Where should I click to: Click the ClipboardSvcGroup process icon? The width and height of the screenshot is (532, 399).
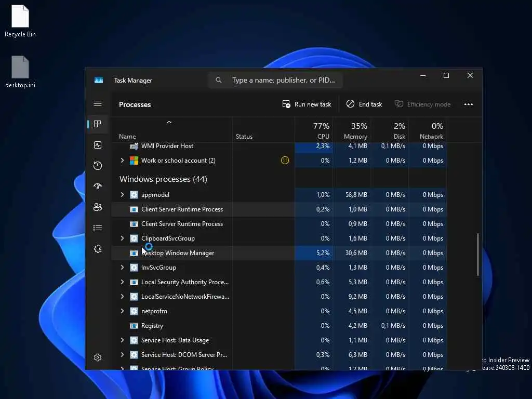pyautogui.click(x=134, y=238)
